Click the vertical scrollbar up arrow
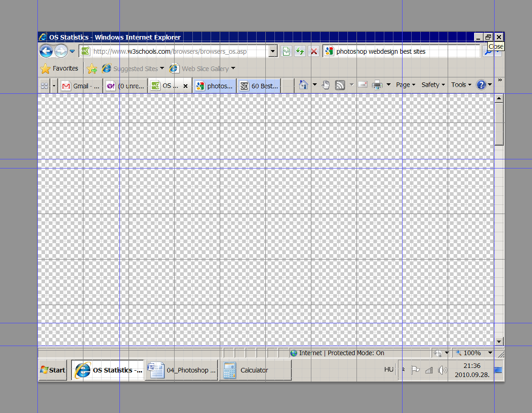The height and width of the screenshot is (413, 532). click(499, 99)
